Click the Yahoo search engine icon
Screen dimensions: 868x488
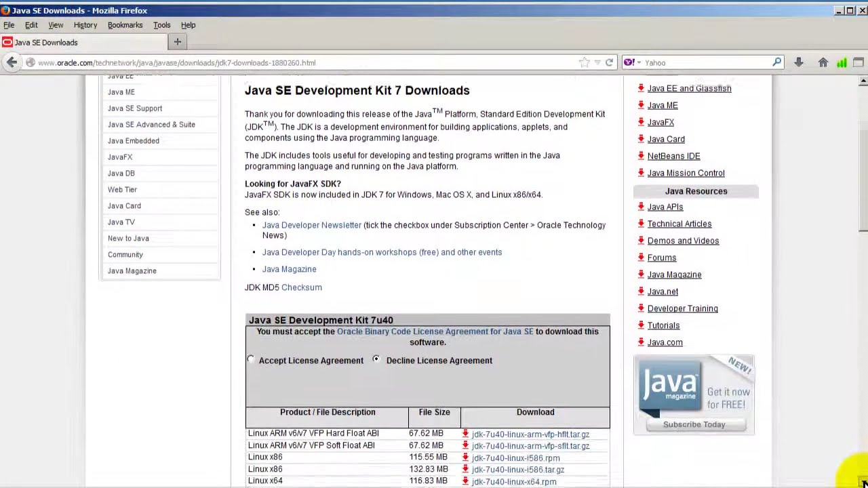click(628, 62)
